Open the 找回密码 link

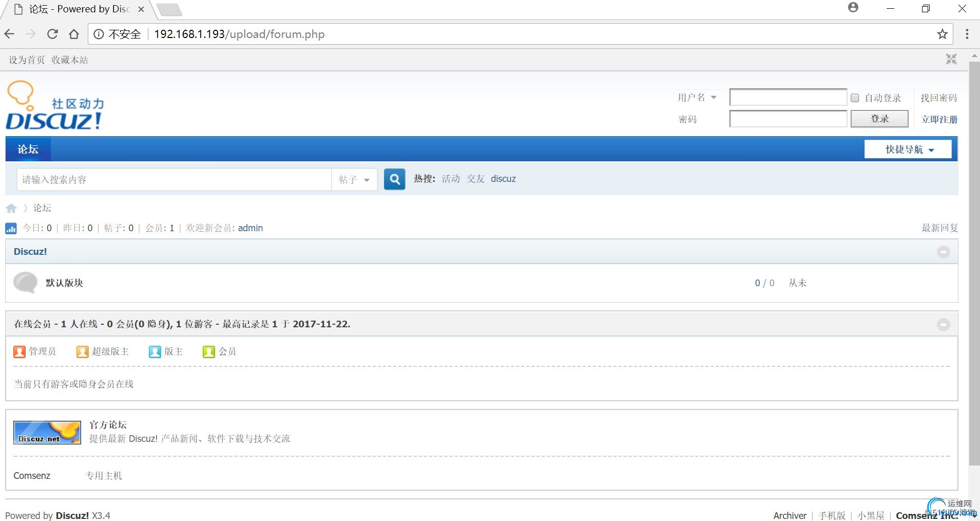tap(939, 98)
